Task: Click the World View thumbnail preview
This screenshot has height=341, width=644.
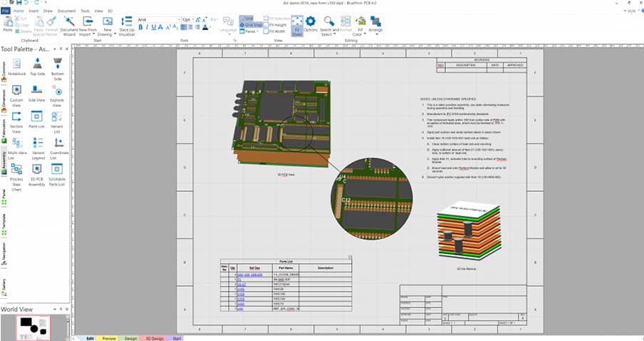Action: (33, 327)
